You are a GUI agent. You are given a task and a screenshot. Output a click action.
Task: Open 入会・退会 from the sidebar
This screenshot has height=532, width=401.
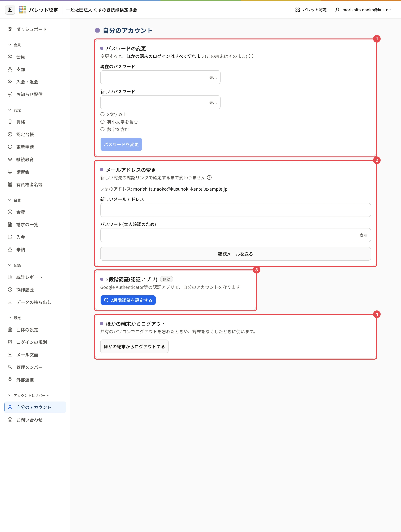tap(35, 82)
